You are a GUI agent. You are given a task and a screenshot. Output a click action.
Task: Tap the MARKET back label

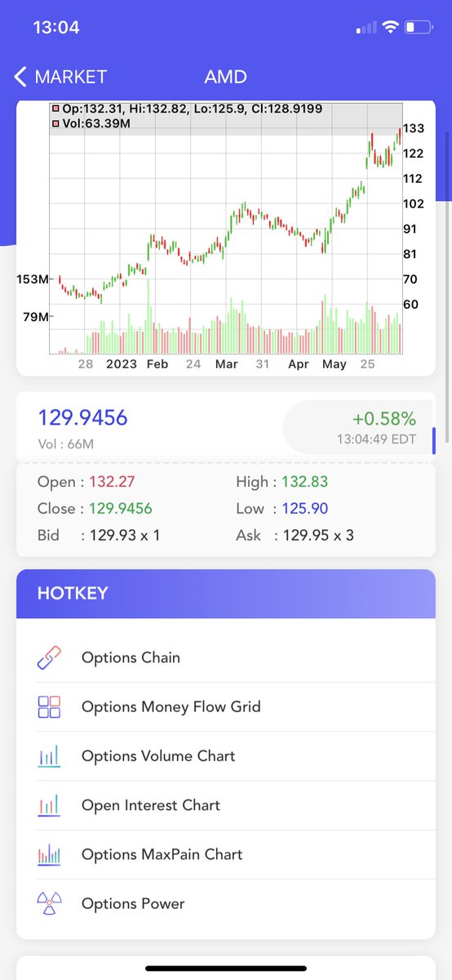[x=71, y=77]
